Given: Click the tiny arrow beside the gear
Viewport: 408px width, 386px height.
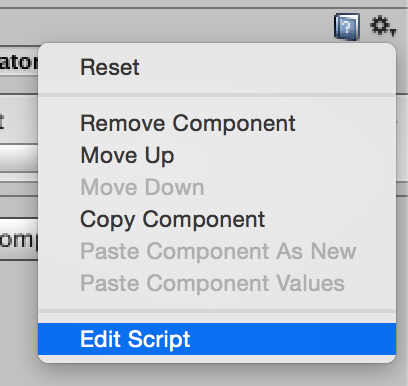Looking at the screenshot, I should click(x=393, y=32).
